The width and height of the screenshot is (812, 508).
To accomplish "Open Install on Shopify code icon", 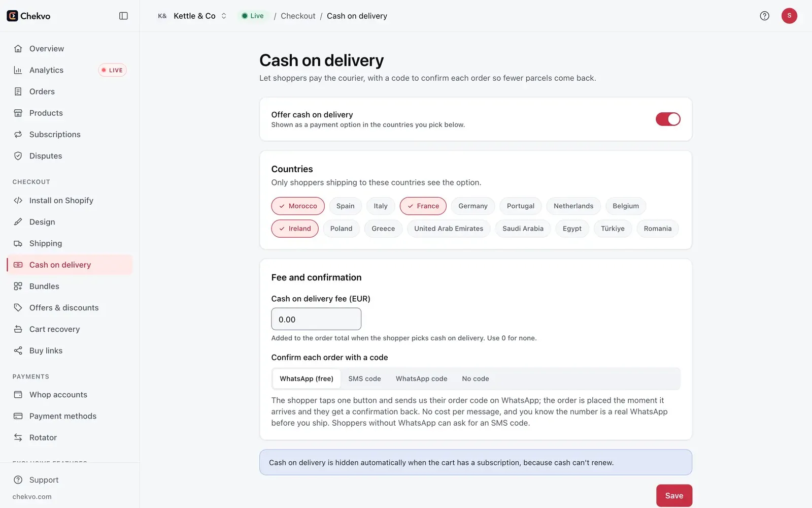I will [x=18, y=201].
